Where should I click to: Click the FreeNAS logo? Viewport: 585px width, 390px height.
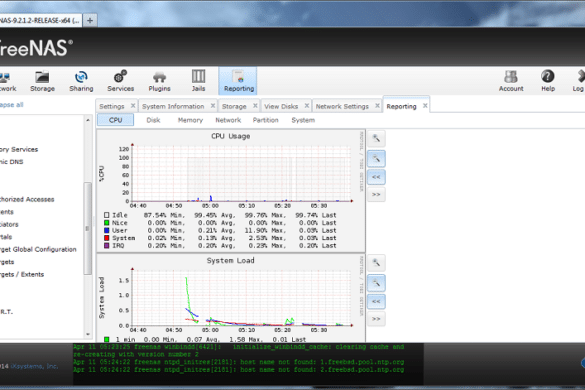[x=36, y=49]
